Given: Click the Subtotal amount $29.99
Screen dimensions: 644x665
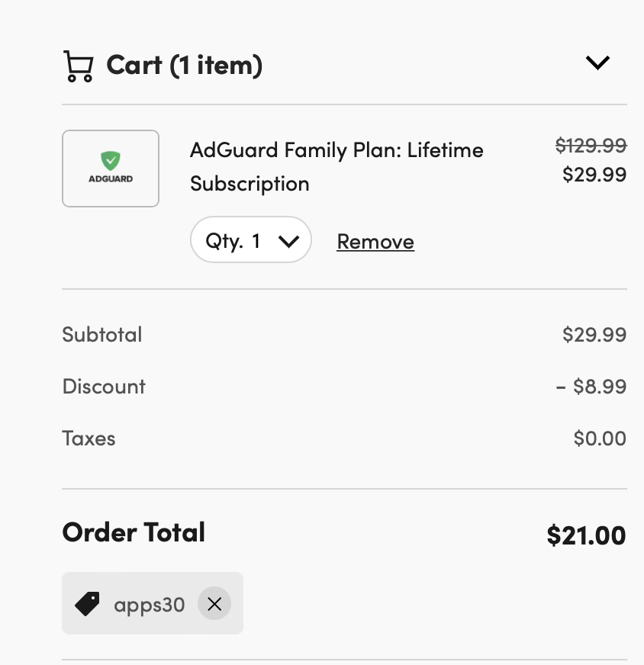Looking at the screenshot, I should click(x=594, y=335).
